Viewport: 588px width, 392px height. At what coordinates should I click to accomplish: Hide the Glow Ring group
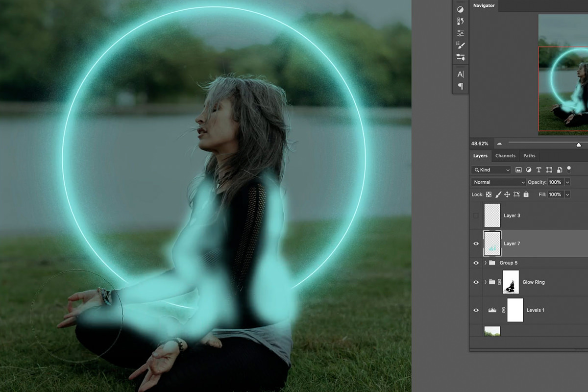(x=476, y=282)
